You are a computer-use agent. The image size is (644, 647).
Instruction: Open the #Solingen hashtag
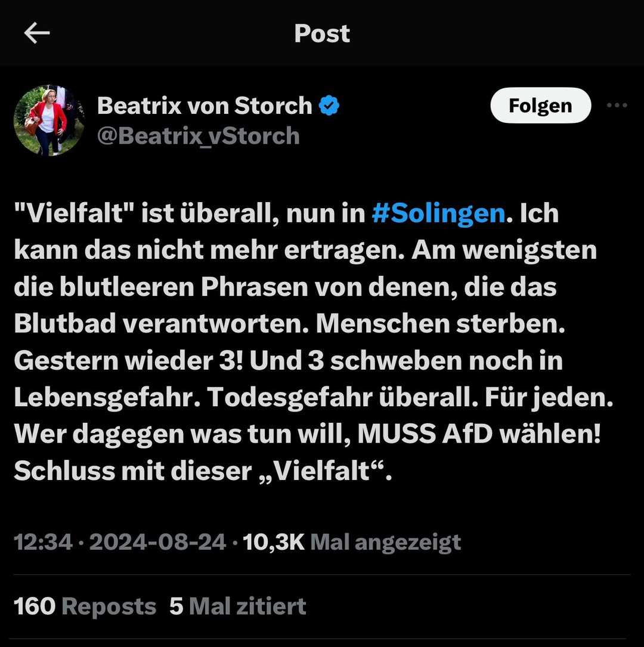(438, 213)
